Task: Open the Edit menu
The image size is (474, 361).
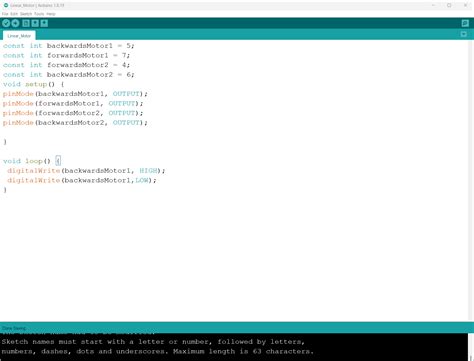Action: (x=14, y=14)
